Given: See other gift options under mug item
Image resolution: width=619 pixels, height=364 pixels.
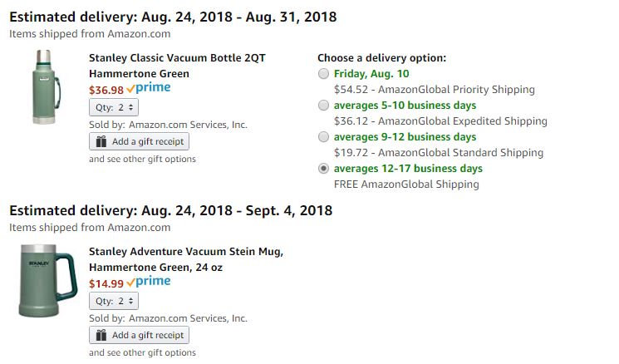Looking at the screenshot, I should 143,352.
